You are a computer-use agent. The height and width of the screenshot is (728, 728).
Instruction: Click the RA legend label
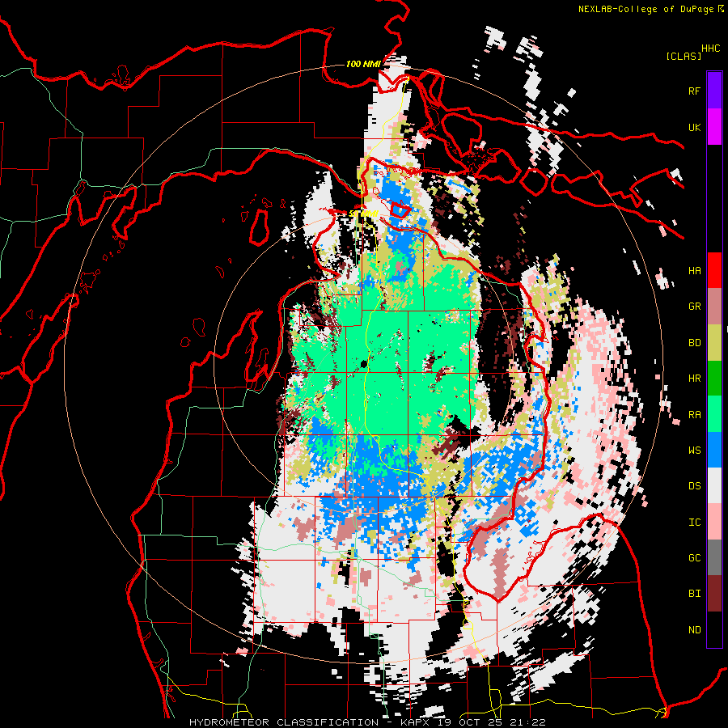[694, 415]
